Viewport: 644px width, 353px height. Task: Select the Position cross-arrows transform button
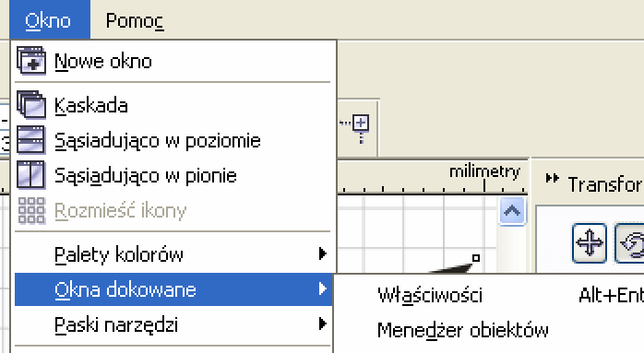590,243
